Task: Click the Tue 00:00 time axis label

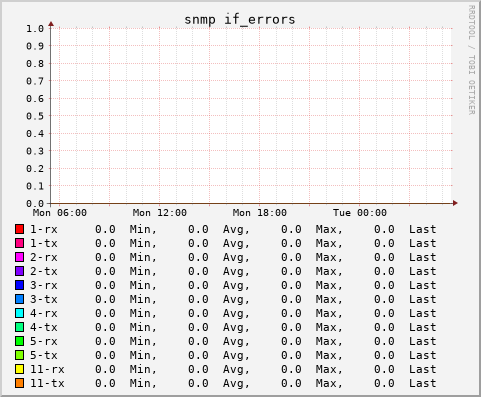Action: (360, 213)
